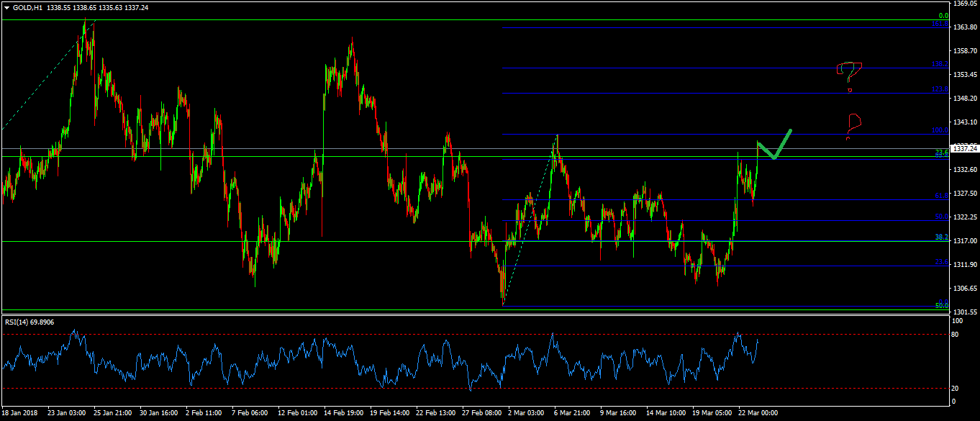Click the 1369.05 price scale value

point(963,4)
